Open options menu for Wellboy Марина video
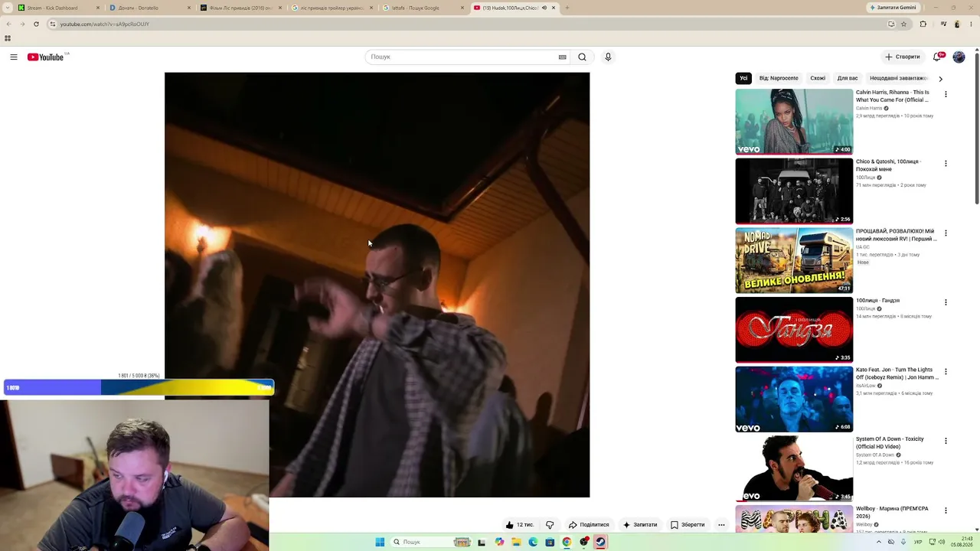 (x=946, y=510)
